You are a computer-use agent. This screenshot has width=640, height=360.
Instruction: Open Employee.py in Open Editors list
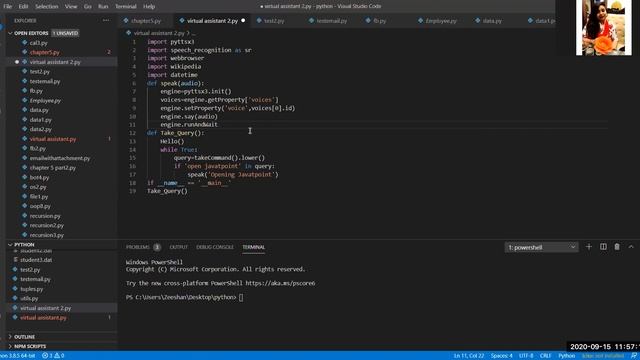45,100
